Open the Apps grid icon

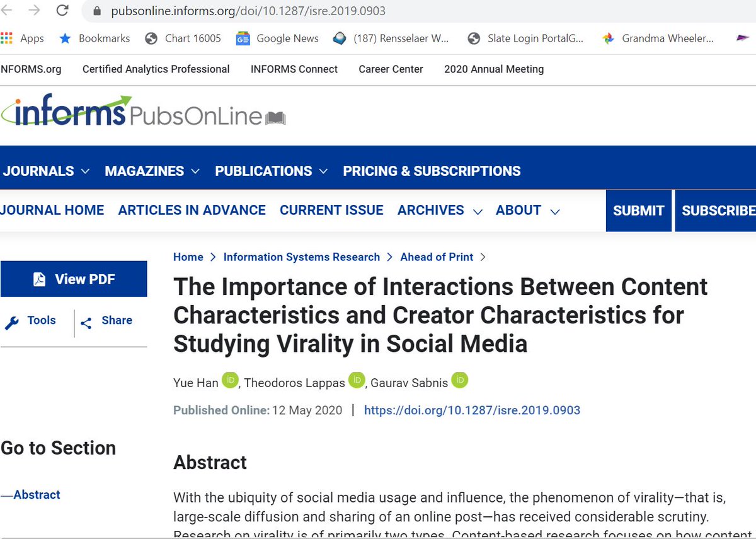(x=6, y=38)
